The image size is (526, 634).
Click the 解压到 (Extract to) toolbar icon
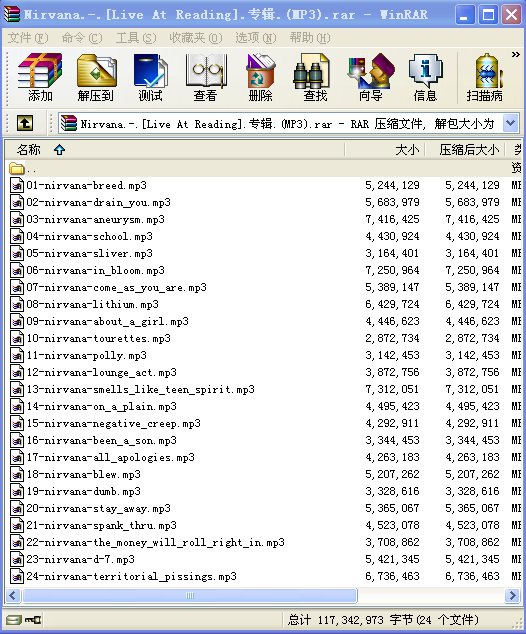click(96, 77)
